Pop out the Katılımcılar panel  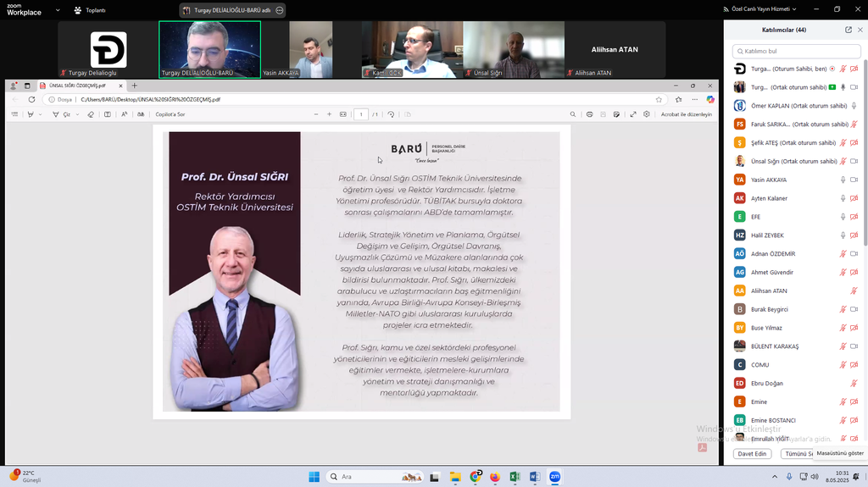[848, 30]
